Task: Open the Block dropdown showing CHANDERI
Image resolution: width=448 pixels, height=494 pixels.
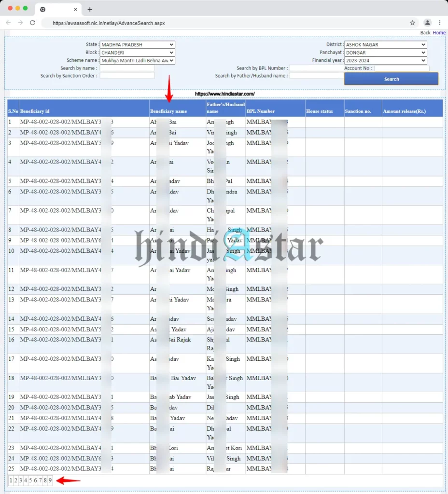Action: (137, 53)
